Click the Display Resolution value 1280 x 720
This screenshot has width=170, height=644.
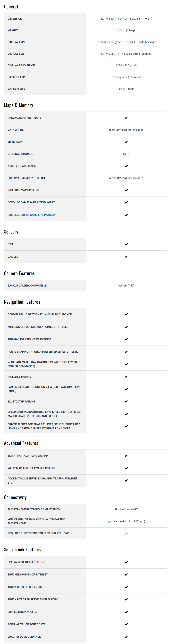[x=126, y=65]
